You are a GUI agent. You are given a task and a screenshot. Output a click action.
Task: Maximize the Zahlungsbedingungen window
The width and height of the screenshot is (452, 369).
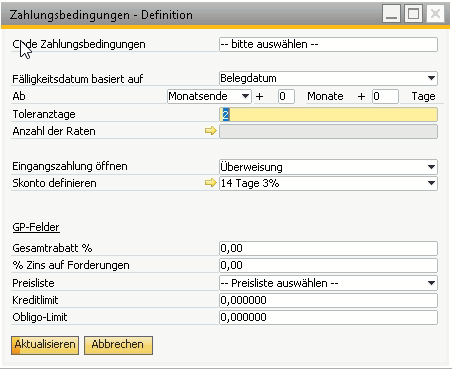point(413,14)
